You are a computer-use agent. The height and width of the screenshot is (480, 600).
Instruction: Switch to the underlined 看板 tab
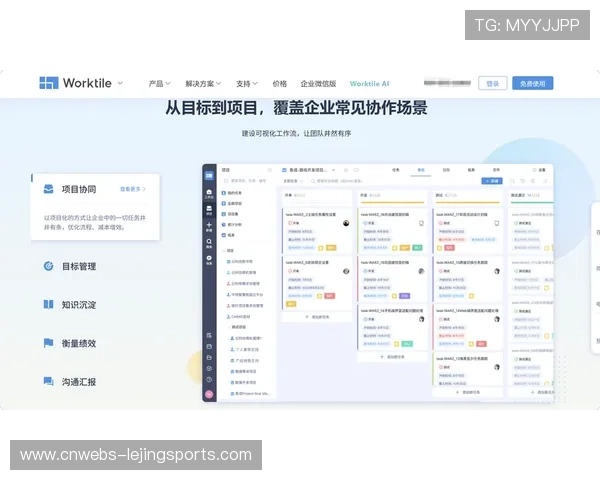click(x=421, y=170)
